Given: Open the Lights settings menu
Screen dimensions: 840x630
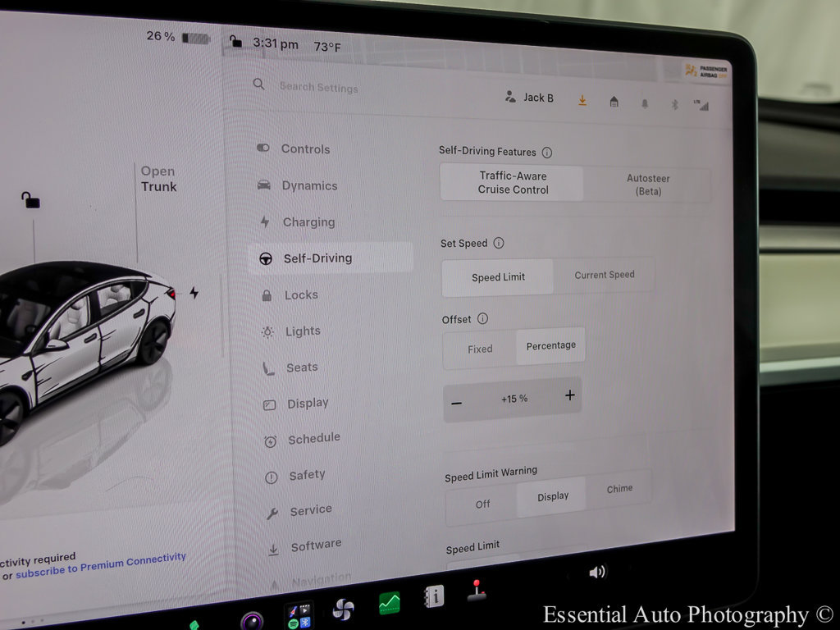Looking at the screenshot, I should click(x=303, y=331).
